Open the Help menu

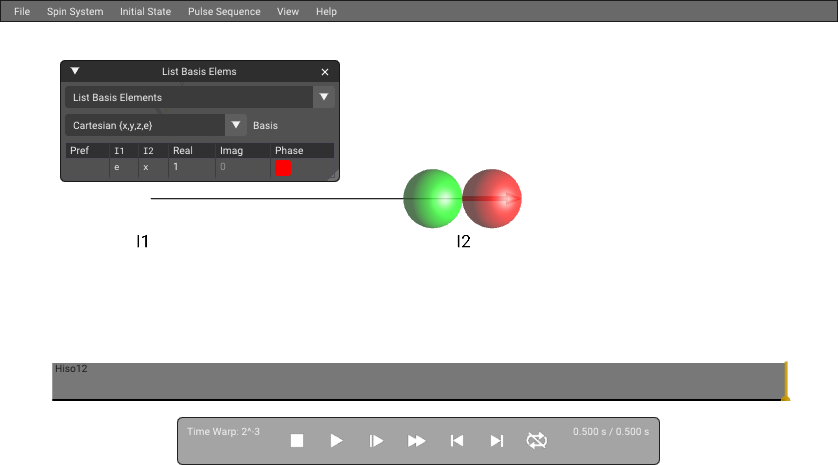tap(326, 11)
